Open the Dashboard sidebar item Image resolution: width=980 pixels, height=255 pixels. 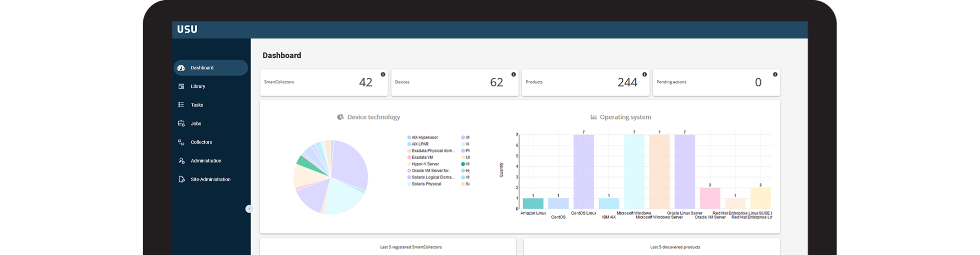click(x=210, y=68)
